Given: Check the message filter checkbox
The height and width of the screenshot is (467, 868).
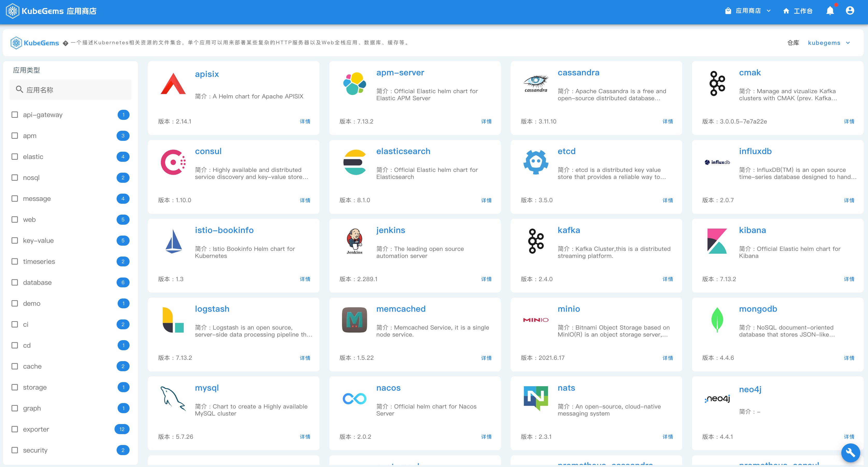Looking at the screenshot, I should click(15, 199).
